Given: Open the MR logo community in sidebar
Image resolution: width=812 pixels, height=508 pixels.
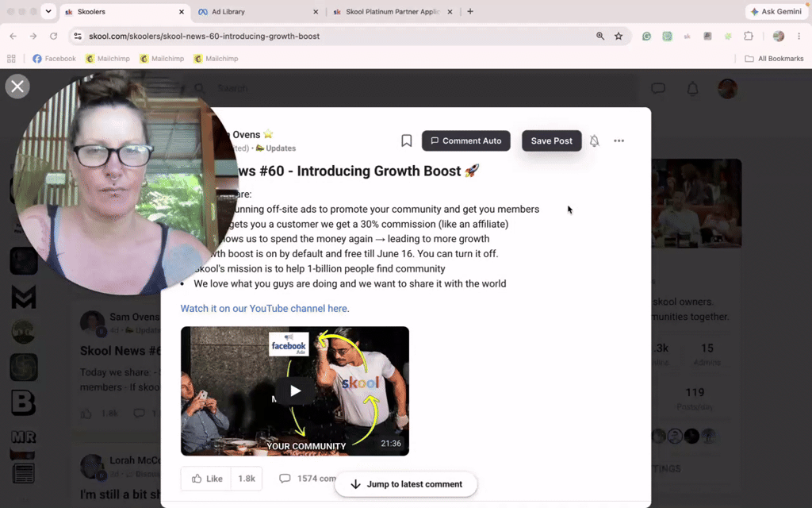Looking at the screenshot, I should click(x=24, y=437).
